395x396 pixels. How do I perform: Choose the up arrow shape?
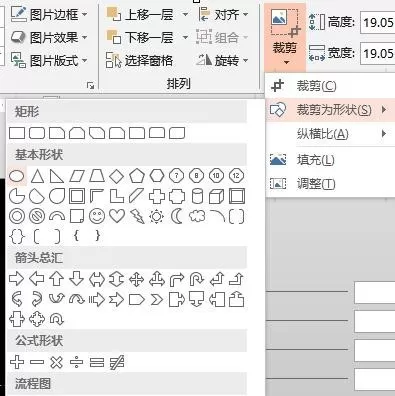pyautogui.click(x=57, y=279)
